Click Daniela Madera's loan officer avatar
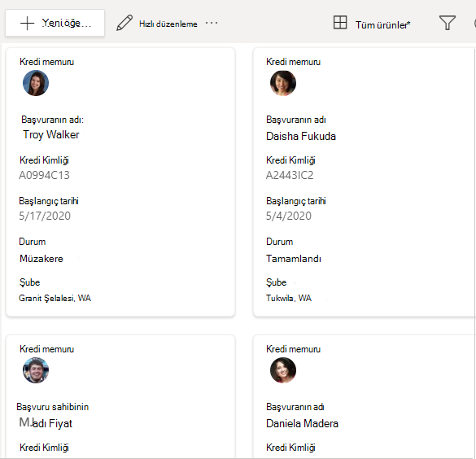The height and width of the screenshot is (459, 476). (x=283, y=370)
